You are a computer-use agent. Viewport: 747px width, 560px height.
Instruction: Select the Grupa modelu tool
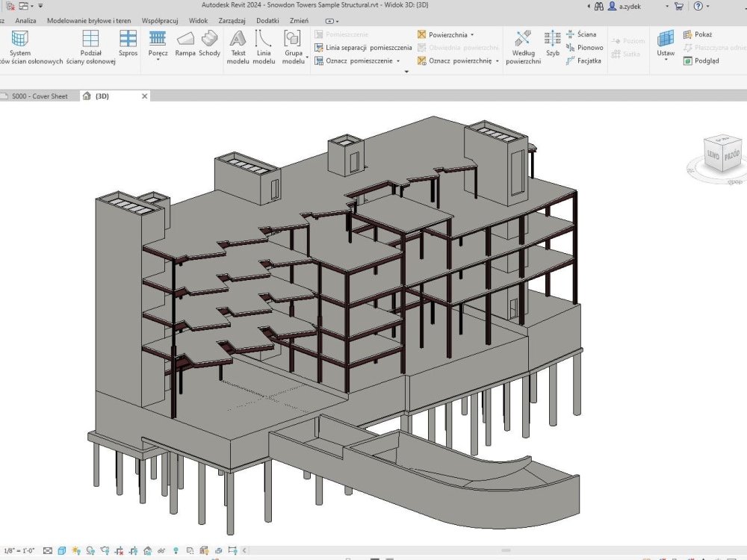(x=294, y=46)
